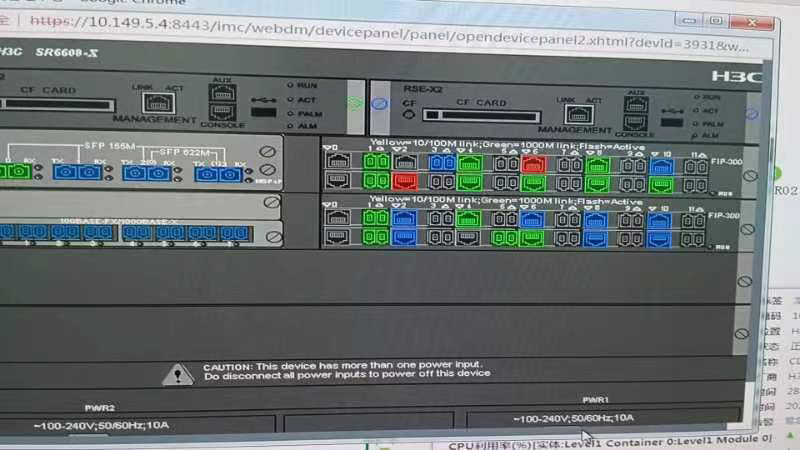This screenshot has height=450, width=800.
Task: Click the green circular status icon
Action: pyautogui.click(x=355, y=104)
